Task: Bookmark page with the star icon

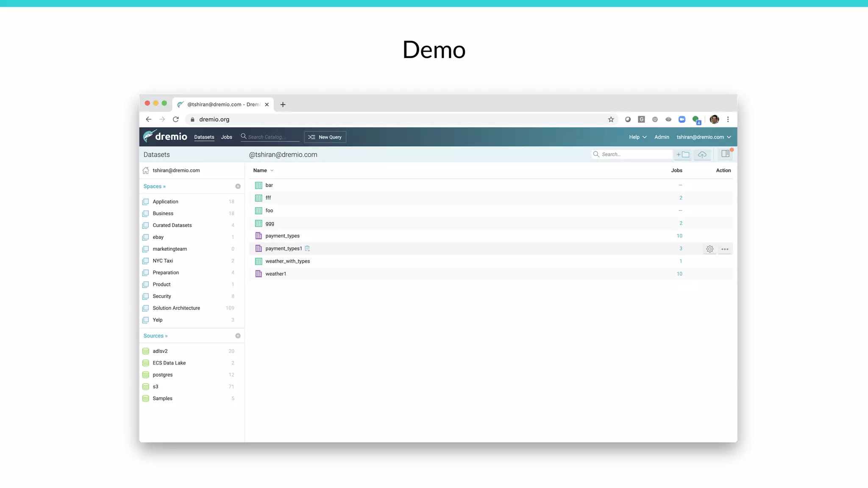Action: (x=611, y=119)
